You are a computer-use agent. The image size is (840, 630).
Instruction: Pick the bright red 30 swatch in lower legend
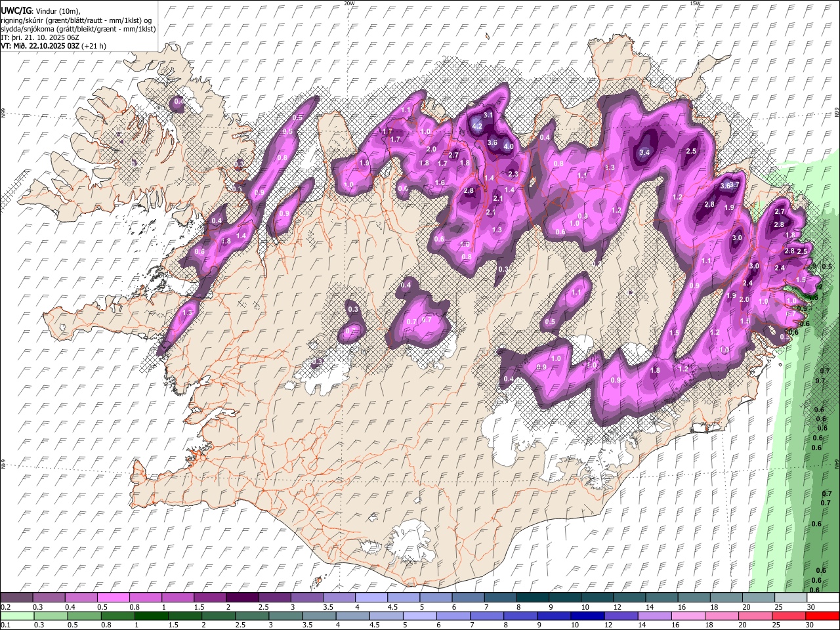822,616
